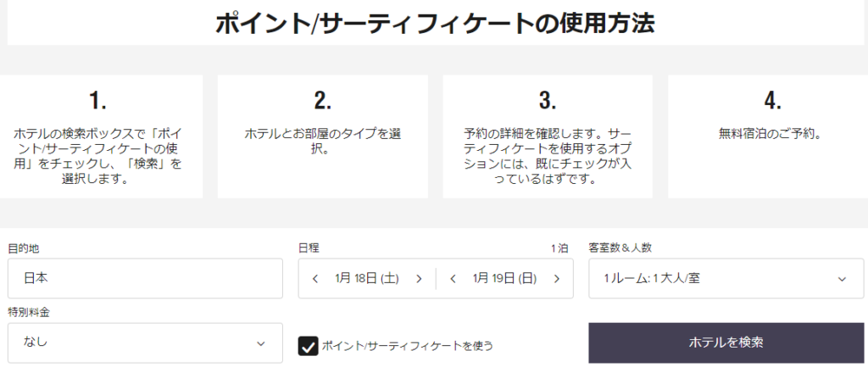The image size is (868, 373).
Task: Go to previous check-in date arrow
Action: coord(315,278)
